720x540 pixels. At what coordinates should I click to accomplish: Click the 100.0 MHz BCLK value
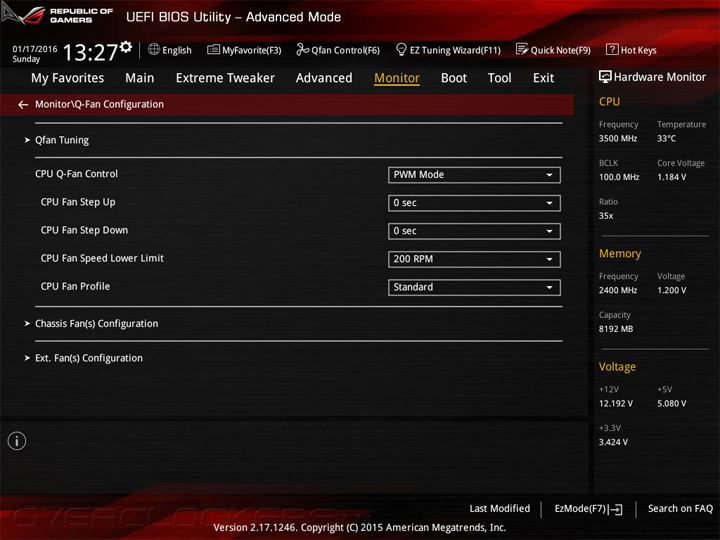619,177
